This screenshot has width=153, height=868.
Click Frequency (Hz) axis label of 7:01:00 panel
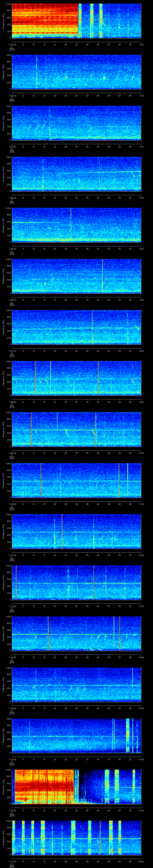(3, 21)
